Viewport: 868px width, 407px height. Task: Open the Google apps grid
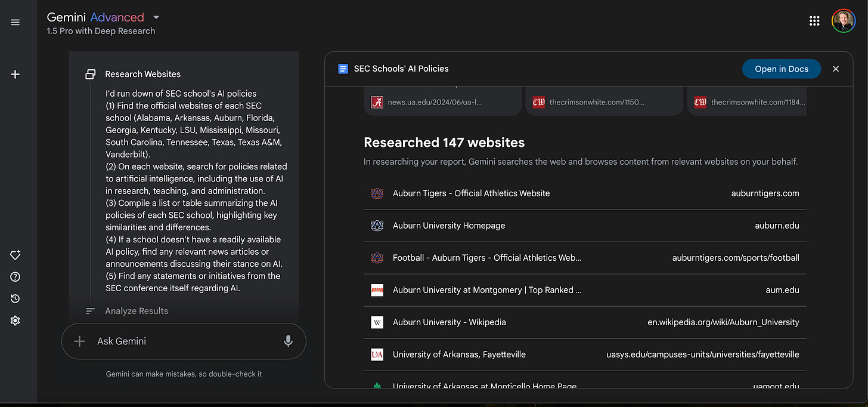tap(814, 21)
